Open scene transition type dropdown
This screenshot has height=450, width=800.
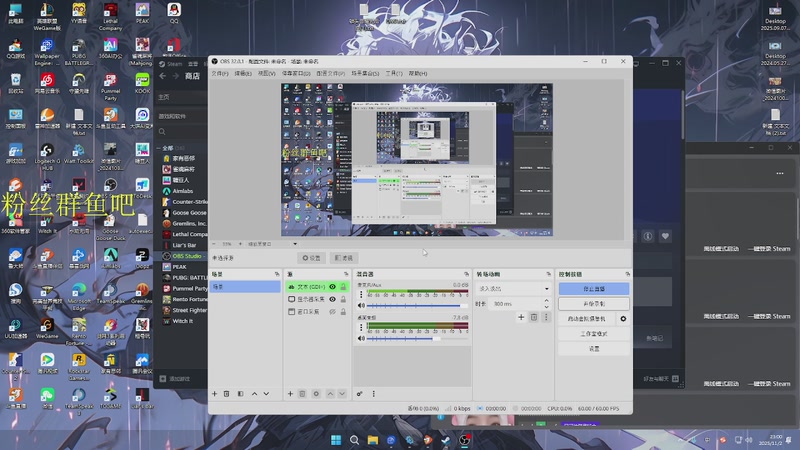513,289
